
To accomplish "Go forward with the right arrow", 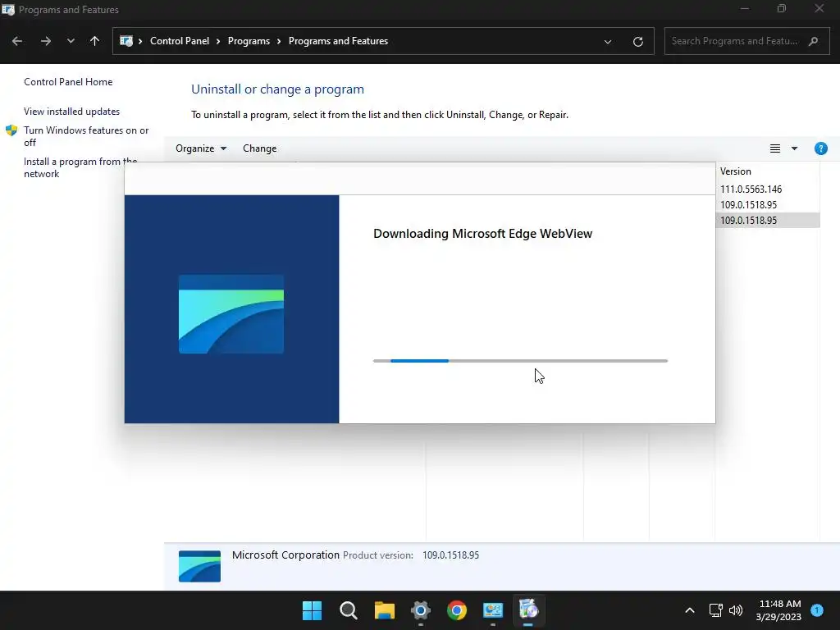I will tap(46, 41).
